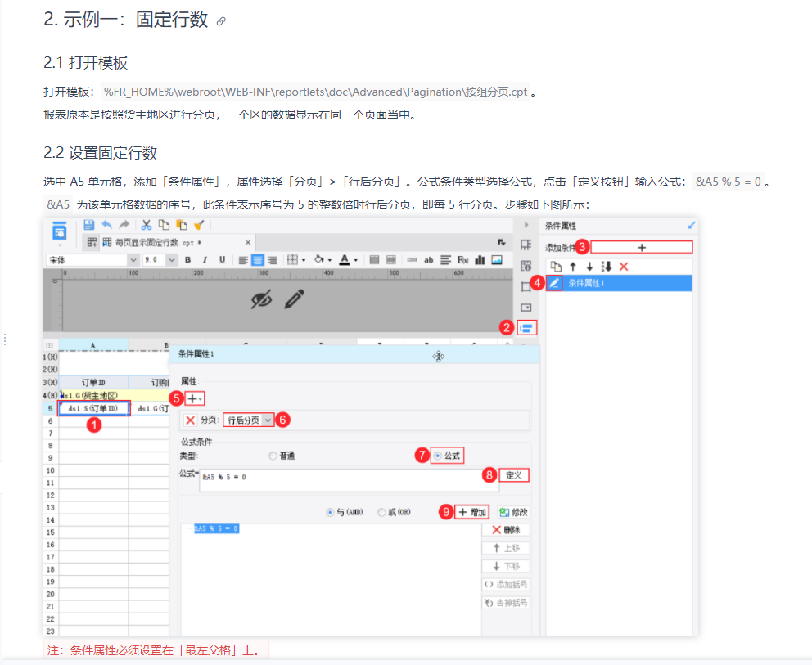Switch condition logic to 或(OR)
The height and width of the screenshot is (665, 812).
381,512
